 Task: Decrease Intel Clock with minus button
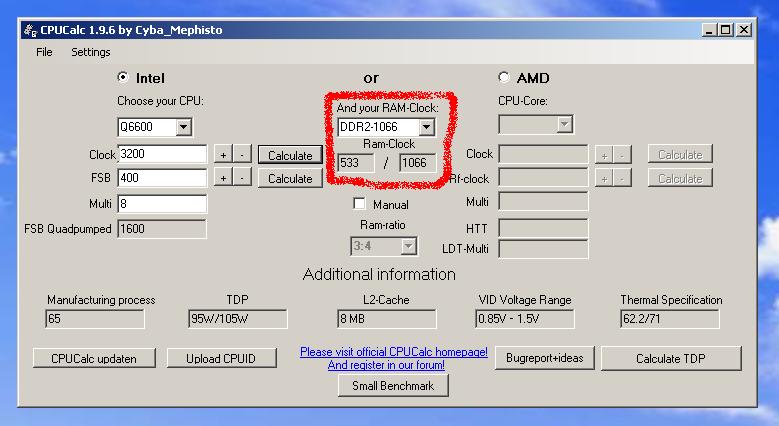click(x=242, y=155)
